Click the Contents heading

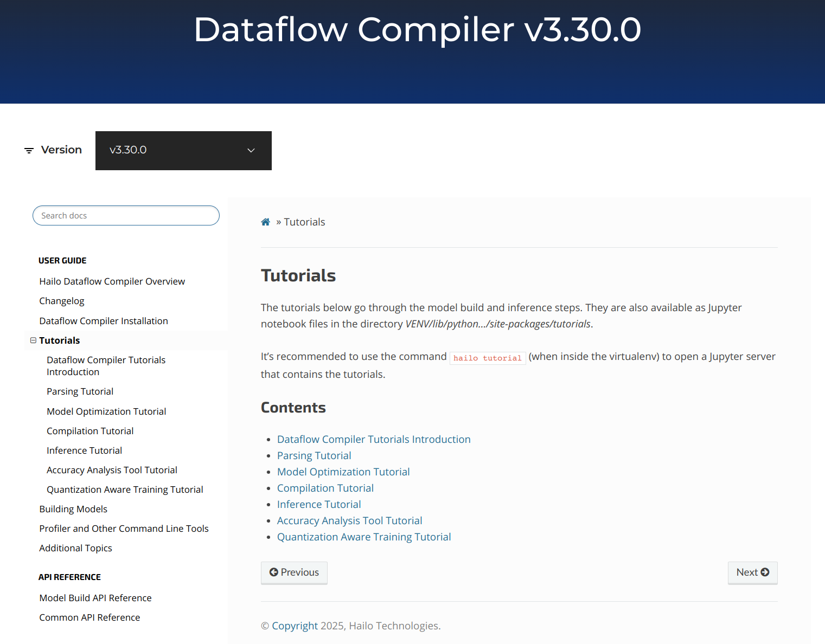pos(293,408)
